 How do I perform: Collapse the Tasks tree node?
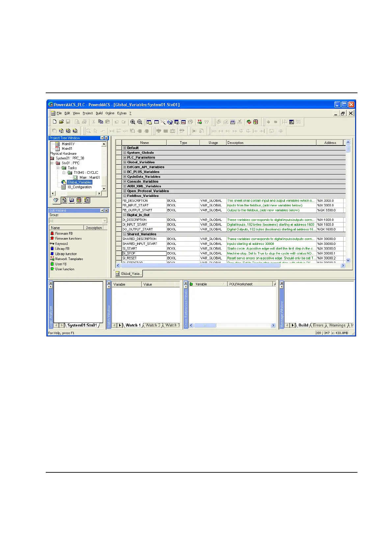tap(58, 168)
